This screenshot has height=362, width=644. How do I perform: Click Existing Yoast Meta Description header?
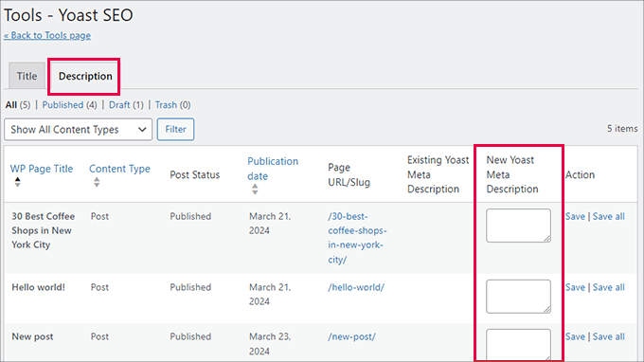(438, 174)
